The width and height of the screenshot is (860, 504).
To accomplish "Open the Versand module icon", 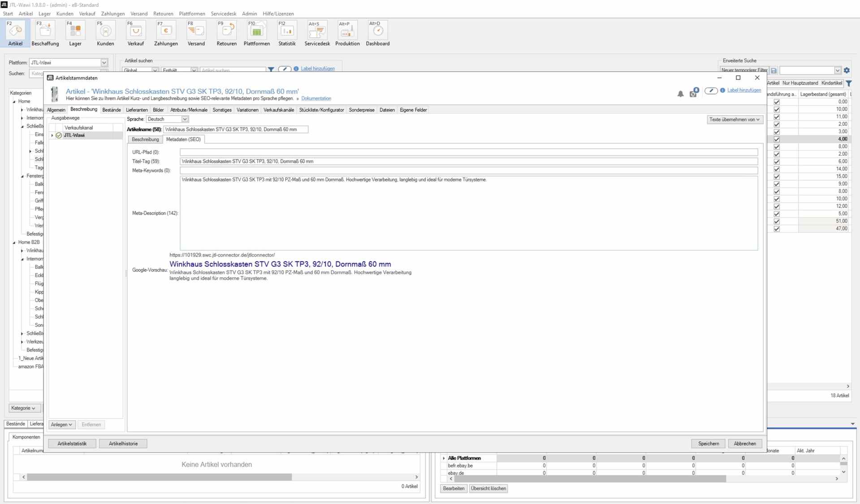I will 196,33.
